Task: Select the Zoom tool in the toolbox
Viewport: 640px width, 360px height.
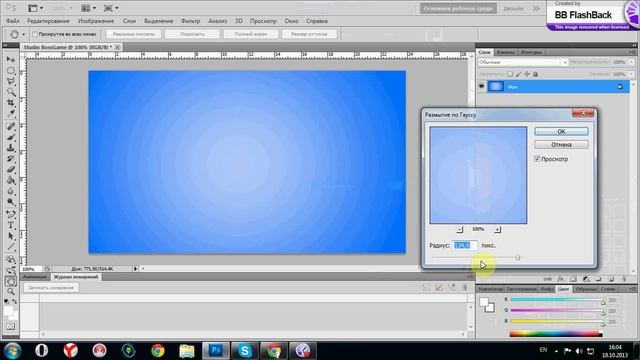Action: 11,291
